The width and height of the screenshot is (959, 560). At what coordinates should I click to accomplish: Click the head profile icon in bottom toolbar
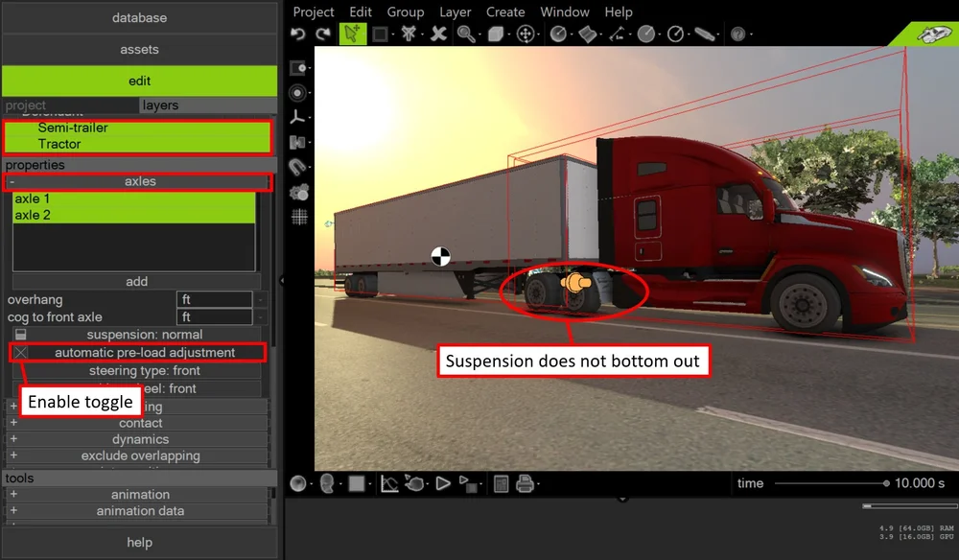pyautogui.click(x=327, y=483)
